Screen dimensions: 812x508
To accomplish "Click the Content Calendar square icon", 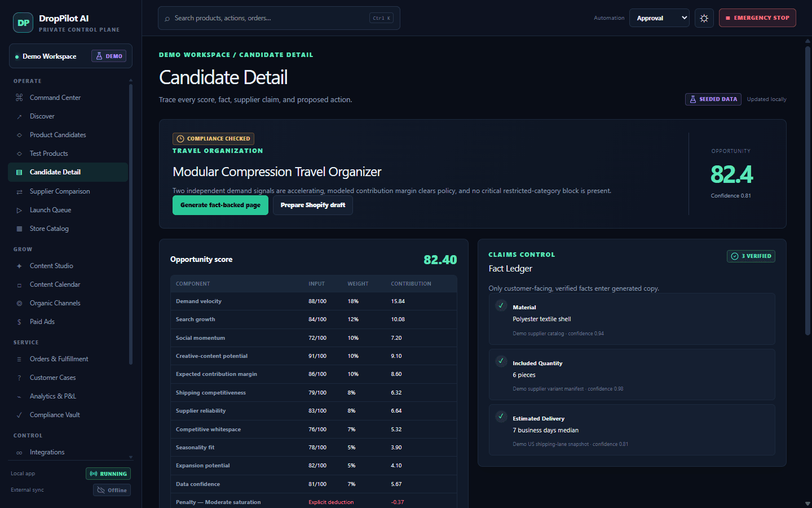I will coord(19,284).
